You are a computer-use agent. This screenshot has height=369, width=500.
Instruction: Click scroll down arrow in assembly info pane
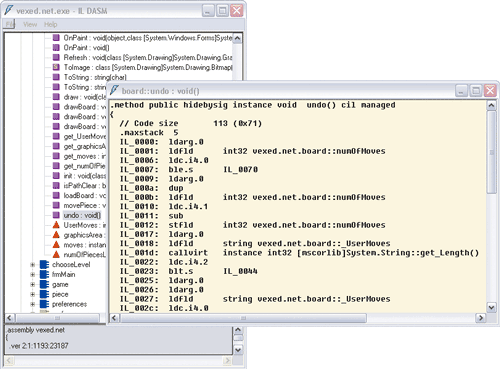coord(238,350)
